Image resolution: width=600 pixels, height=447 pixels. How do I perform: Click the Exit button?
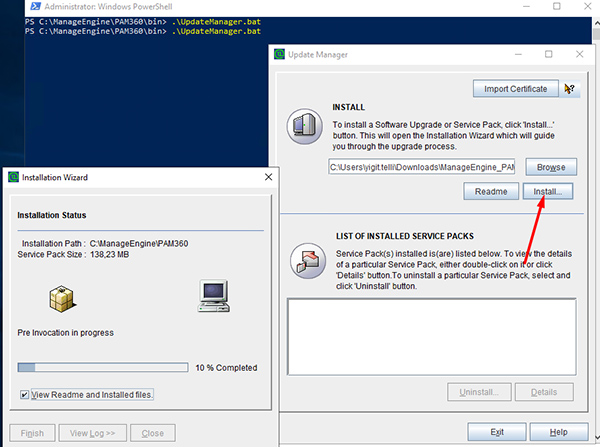pyautogui.click(x=497, y=432)
